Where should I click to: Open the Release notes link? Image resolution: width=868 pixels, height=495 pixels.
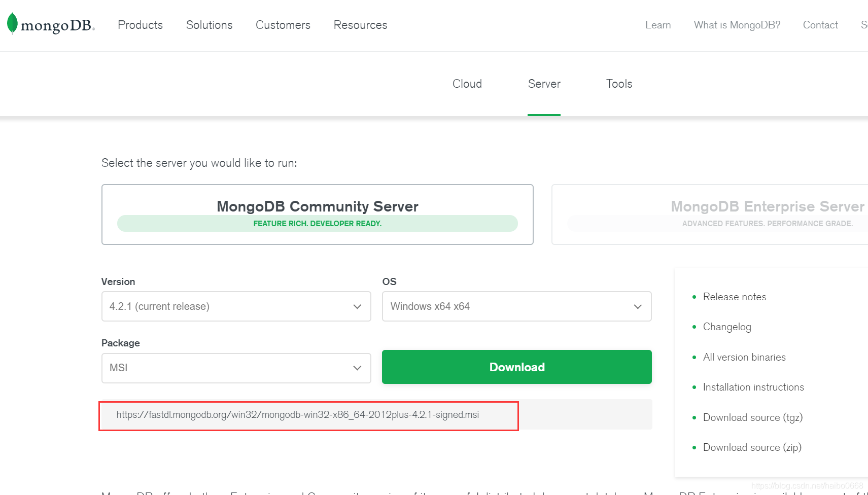pos(735,297)
